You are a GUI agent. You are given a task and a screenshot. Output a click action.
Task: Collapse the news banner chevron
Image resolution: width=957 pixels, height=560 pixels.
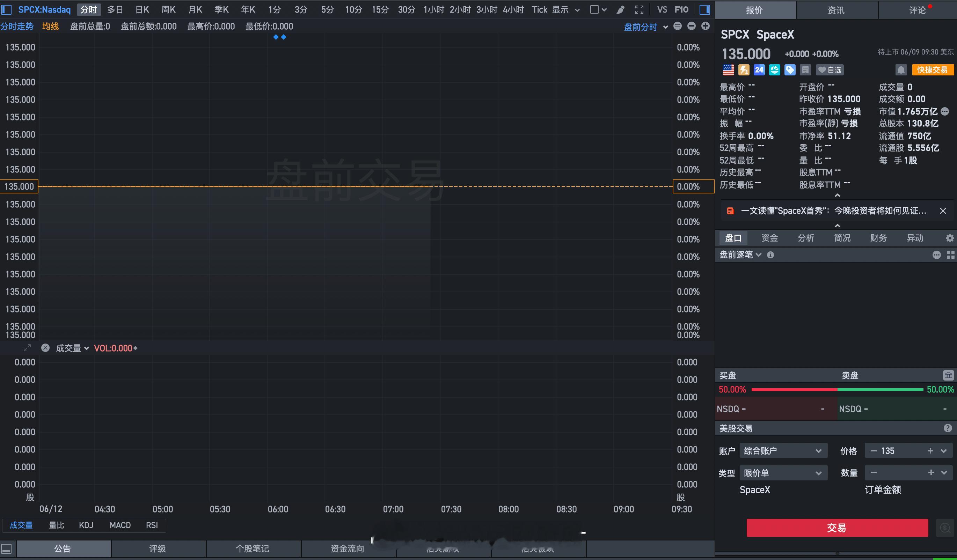click(838, 226)
